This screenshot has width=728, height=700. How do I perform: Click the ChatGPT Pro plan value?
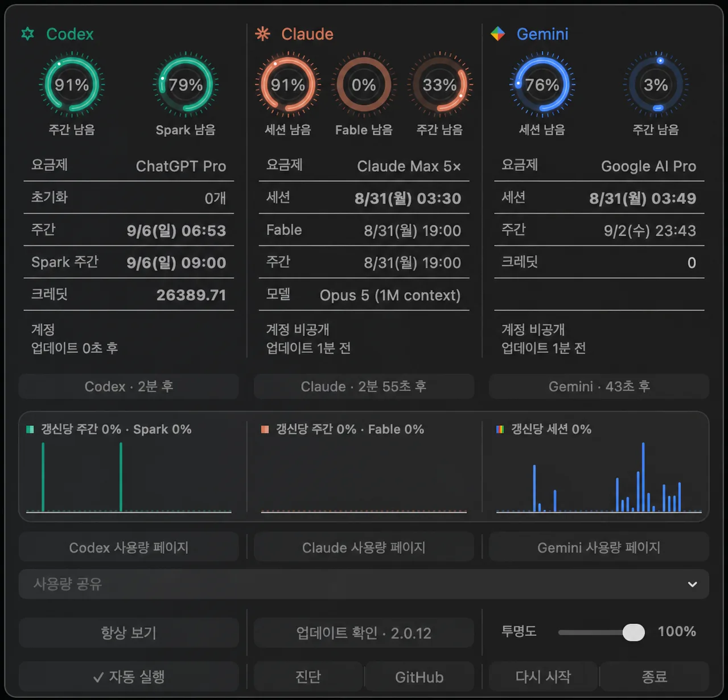tap(181, 166)
